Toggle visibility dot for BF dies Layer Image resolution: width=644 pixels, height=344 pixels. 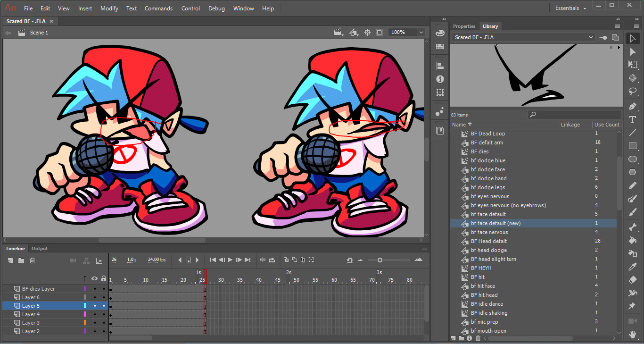click(x=95, y=289)
